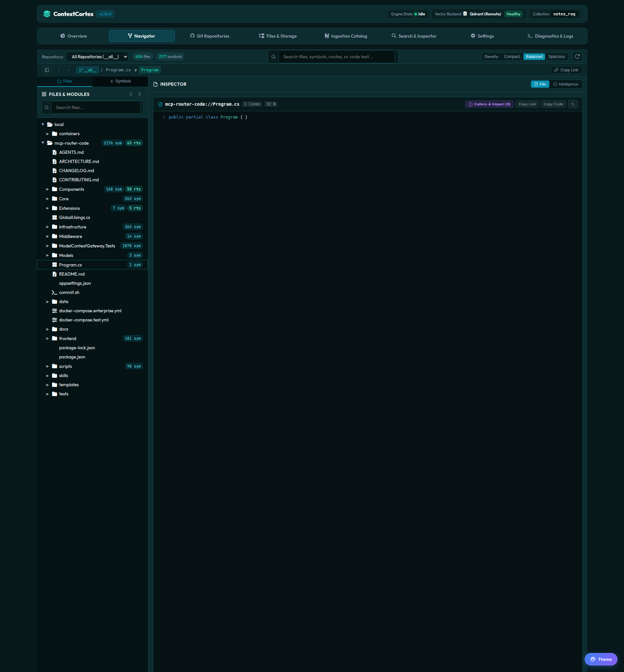The width and height of the screenshot is (624, 672).
Task: Click the magnifier icon in Search files
Action: click(47, 108)
